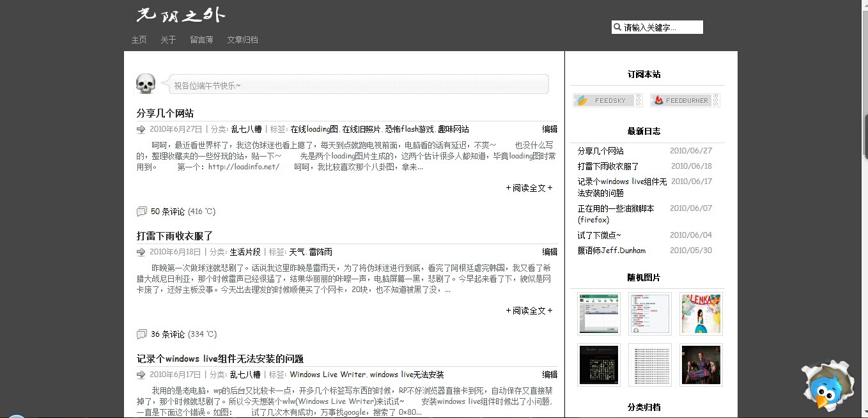The width and height of the screenshot is (868, 418).
Task: Open the 分享几个网站 post title
Action: (165, 113)
